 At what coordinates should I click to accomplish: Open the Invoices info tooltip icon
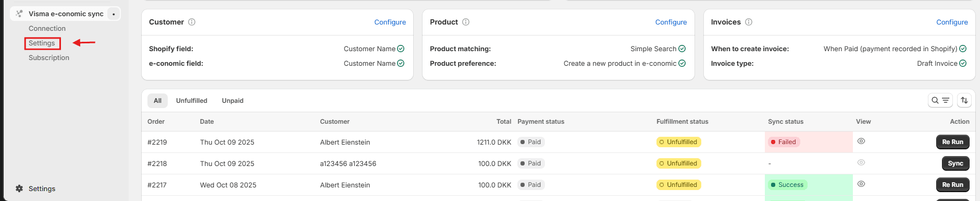coord(749,22)
